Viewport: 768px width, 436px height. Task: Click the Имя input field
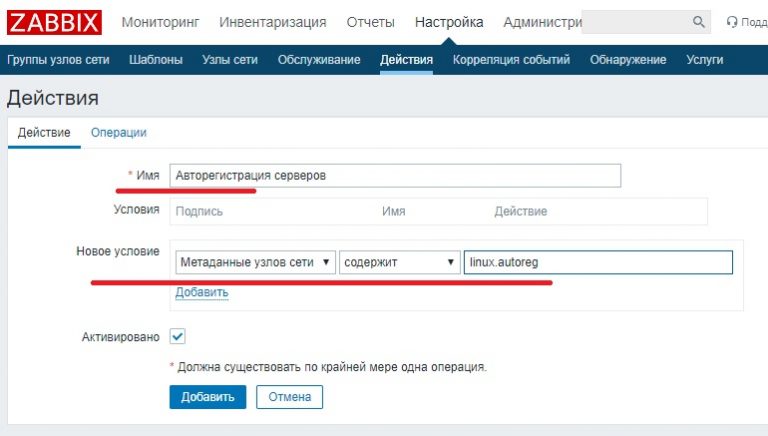pyautogui.click(x=395, y=176)
